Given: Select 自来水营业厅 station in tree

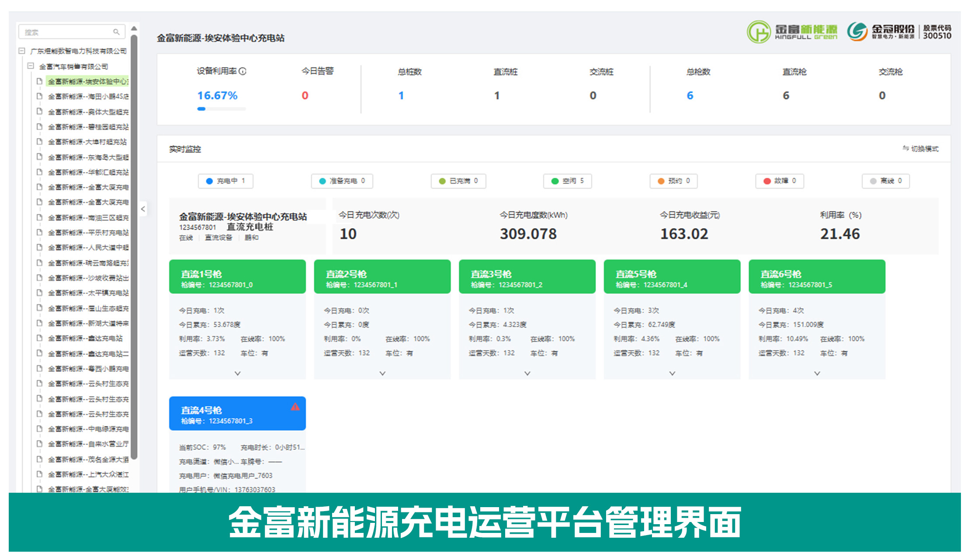Looking at the screenshot, I should (88, 444).
